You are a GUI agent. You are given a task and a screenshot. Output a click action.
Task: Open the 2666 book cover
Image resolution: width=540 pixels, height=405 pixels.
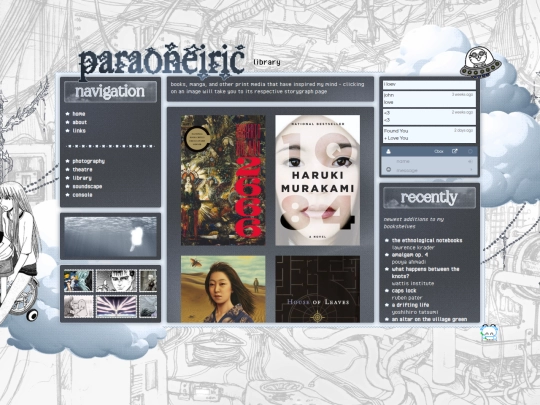pyautogui.click(x=223, y=180)
